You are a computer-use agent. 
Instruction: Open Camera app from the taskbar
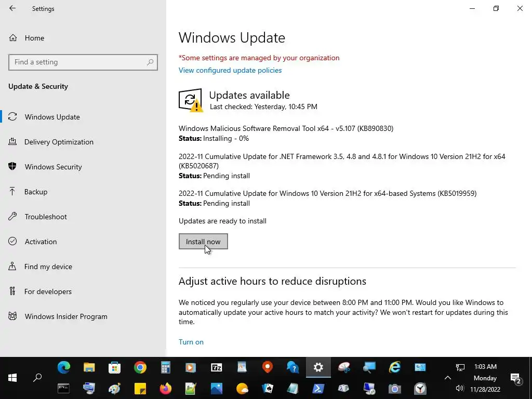tap(395, 388)
